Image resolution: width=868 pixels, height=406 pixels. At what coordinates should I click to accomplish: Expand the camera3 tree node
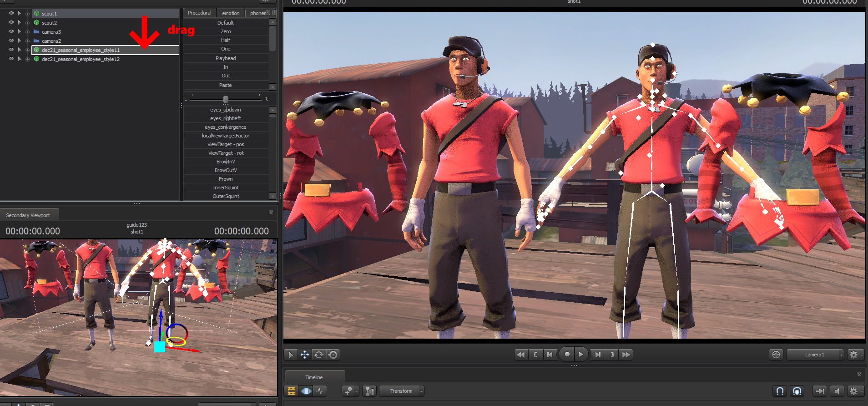tap(28, 32)
